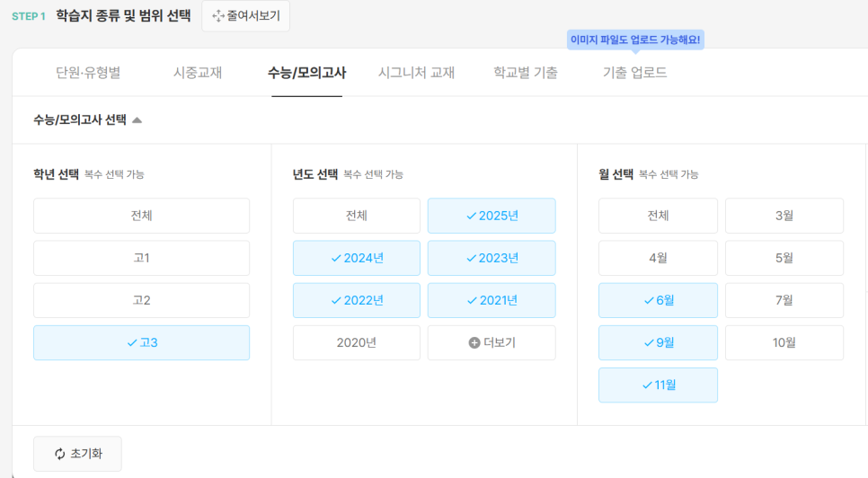Uncheck the 2021년 year option
868x478 pixels.
pyautogui.click(x=492, y=300)
